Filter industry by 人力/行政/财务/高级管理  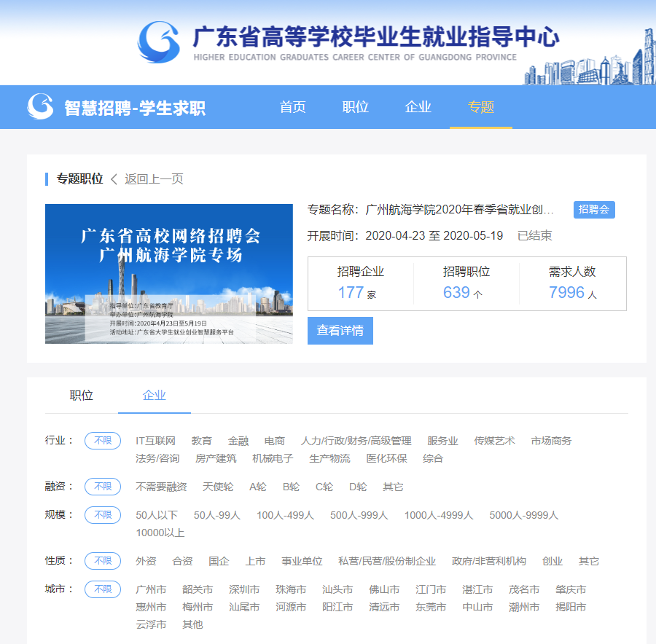pos(356,441)
